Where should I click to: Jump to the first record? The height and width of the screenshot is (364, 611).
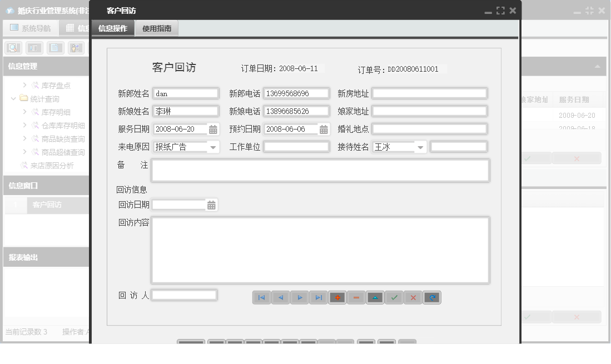pyautogui.click(x=261, y=297)
